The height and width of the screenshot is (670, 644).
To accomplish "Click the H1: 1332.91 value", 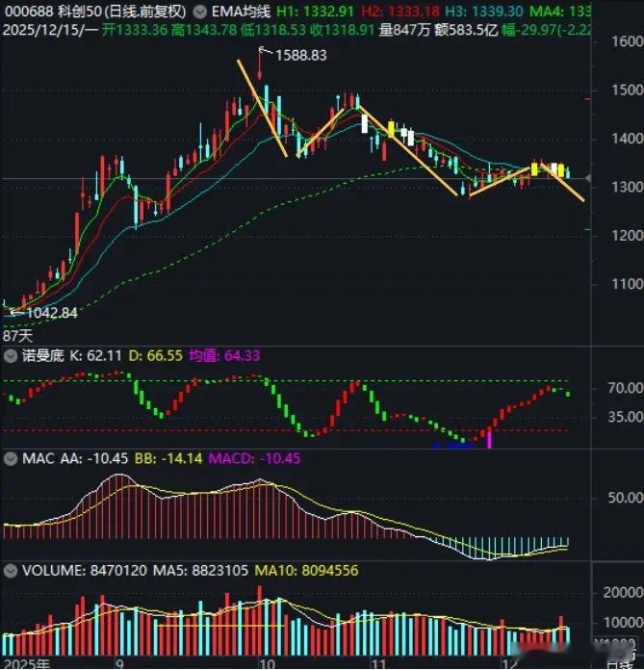I will coord(316,12).
